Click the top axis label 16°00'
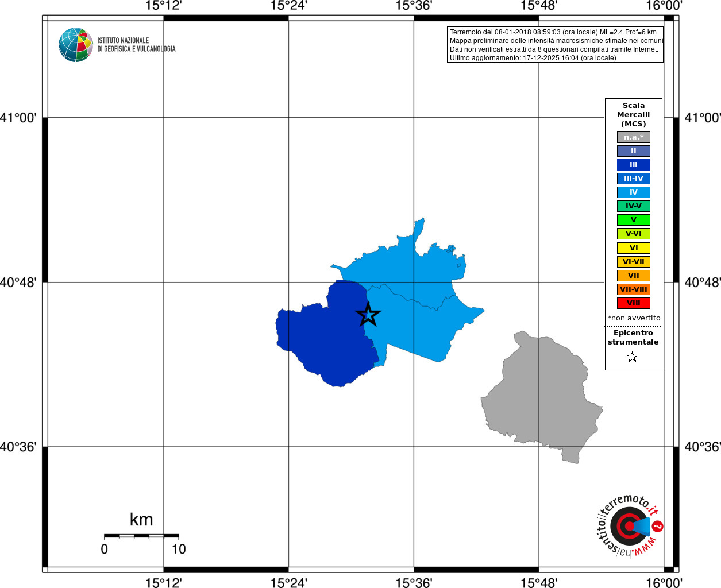Image resolution: width=721 pixels, height=588 pixels. 664,6
